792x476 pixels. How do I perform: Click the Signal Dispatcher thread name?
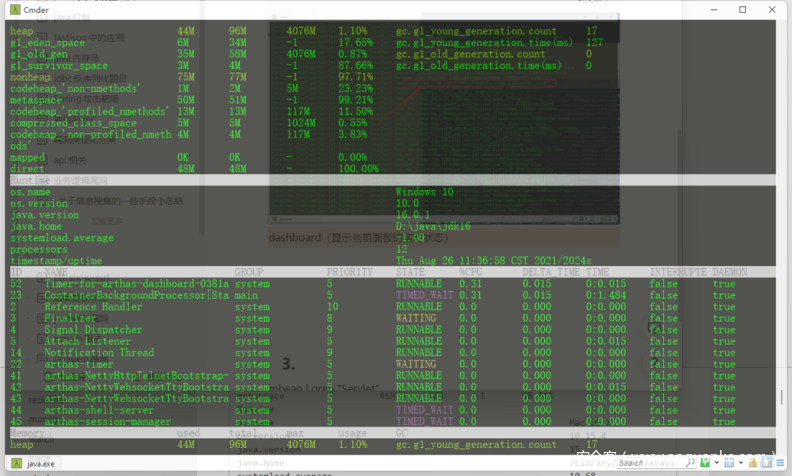(93, 329)
